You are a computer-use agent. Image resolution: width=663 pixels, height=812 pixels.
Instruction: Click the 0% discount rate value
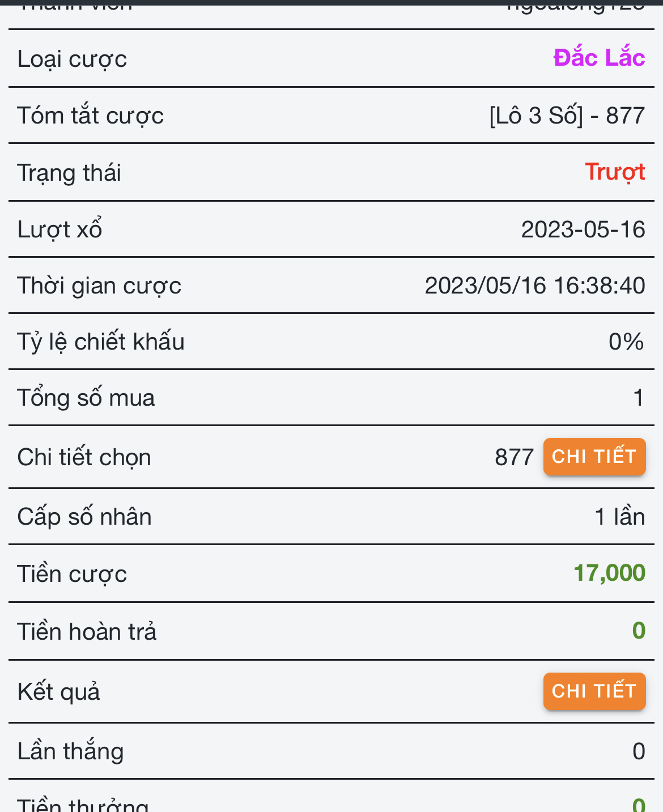click(626, 342)
